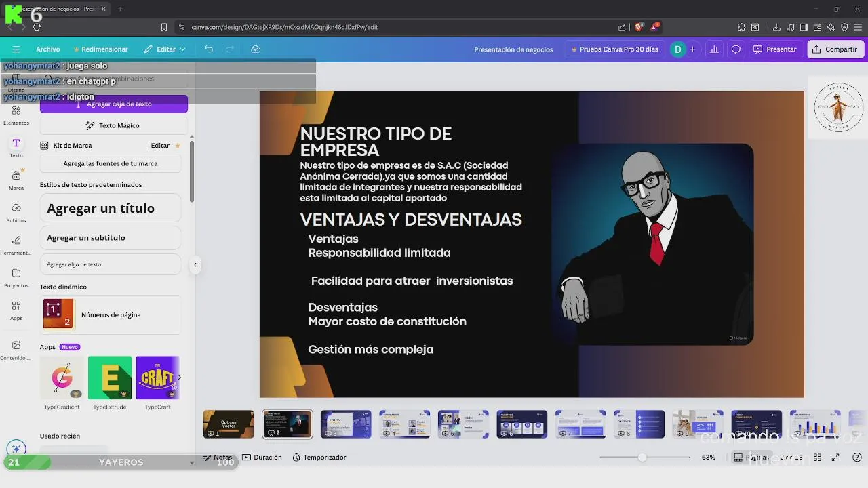
Task: Redo the last action
Action: [x=230, y=49]
